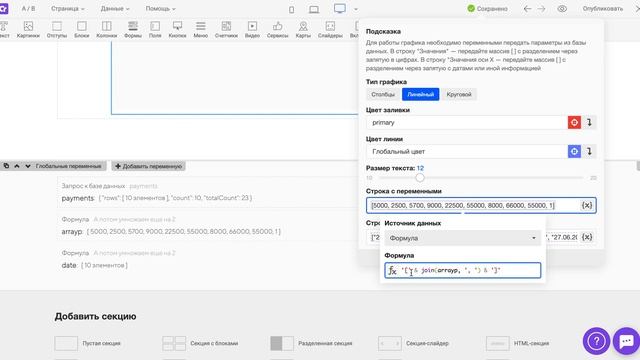This screenshot has width=640, height=360.
Task: Switch to mobile phone preview
Action: tap(291, 9)
